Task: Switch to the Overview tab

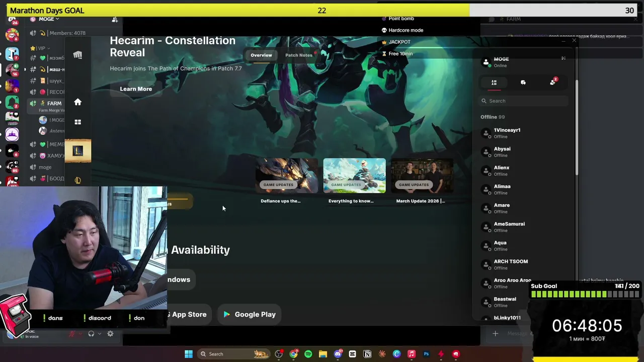Action: [261, 55]
